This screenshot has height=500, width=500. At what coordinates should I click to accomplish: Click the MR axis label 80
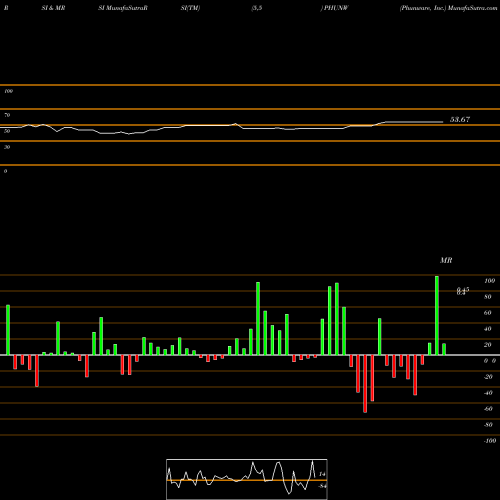click(x=488, y=297)
